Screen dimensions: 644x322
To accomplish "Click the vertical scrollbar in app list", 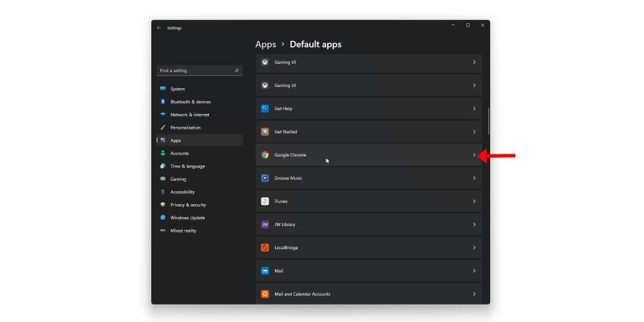I will pyautogui.click(x=489, y=121).
